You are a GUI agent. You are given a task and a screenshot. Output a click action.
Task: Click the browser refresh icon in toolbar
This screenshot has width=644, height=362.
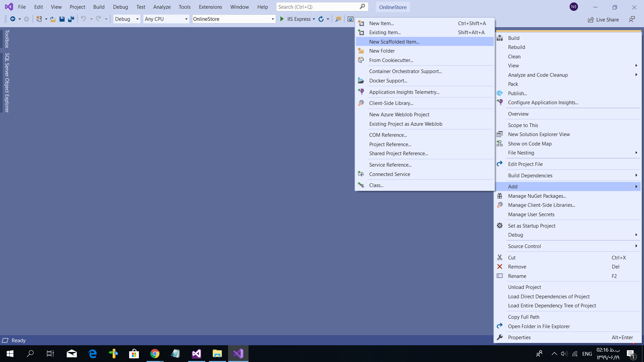(x=321, y=19)
